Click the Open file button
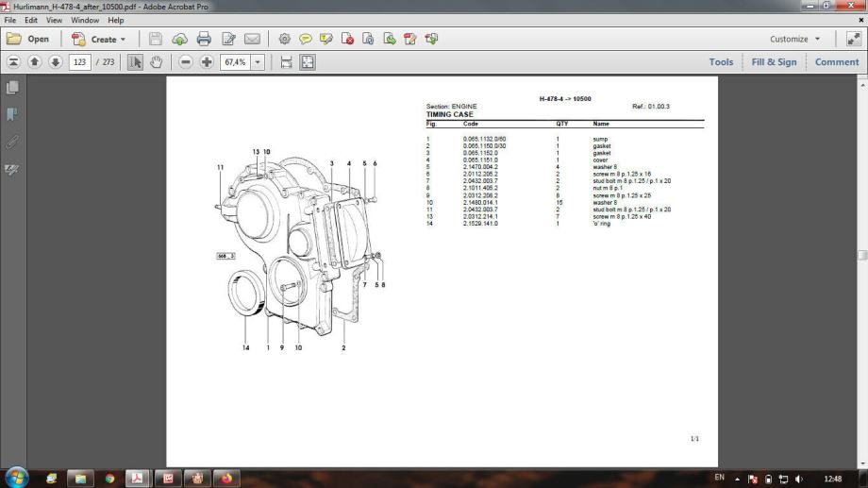The image size is (868, 488). coord(28,39)
